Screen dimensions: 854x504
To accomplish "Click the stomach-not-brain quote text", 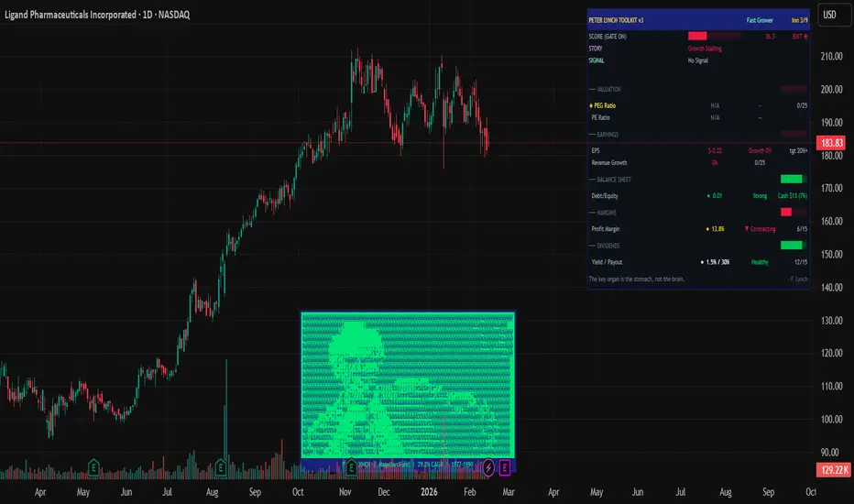I will (x=637, y=279).
